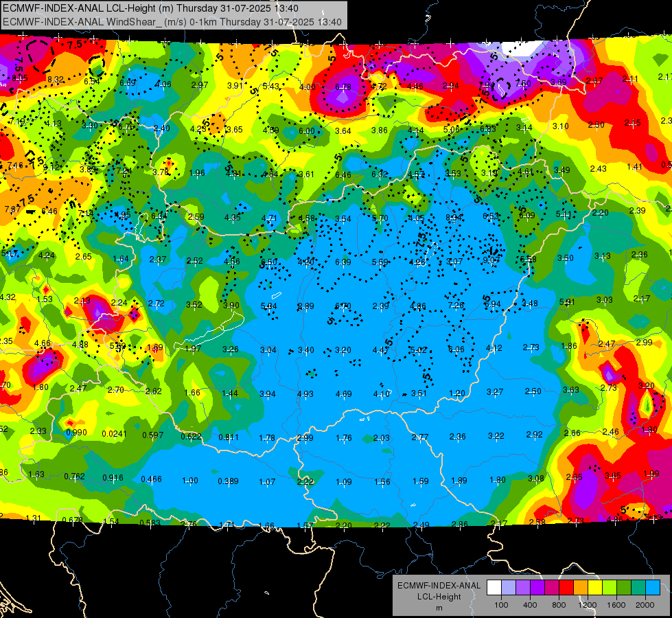Click the wind shear value 0.762
Screen dimensions: 672x618
(x=75, y=476)
